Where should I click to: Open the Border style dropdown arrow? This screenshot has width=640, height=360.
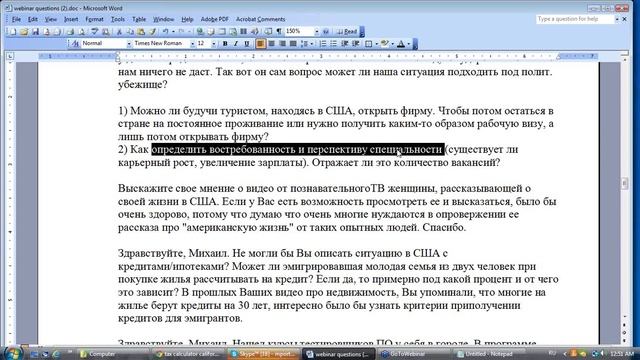click(376, 43)
